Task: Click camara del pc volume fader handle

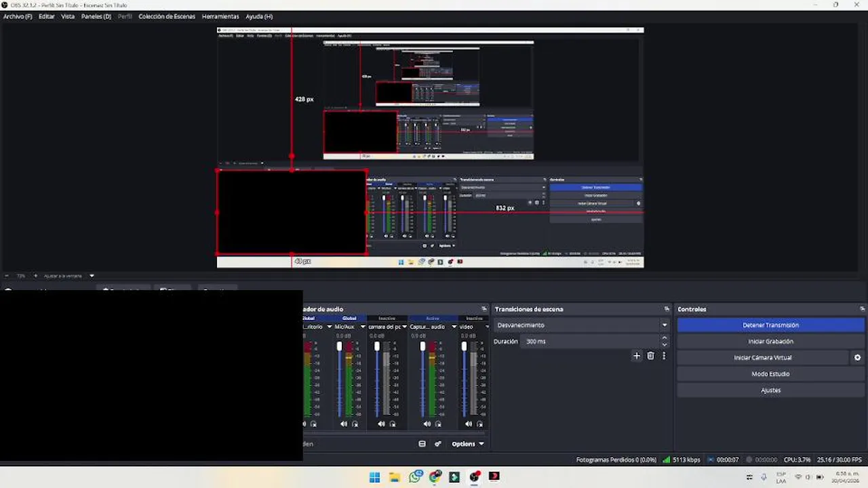Action: (377, 346)
